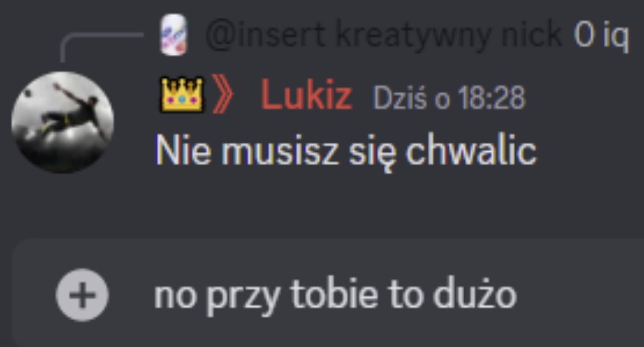Click the @insert kreatywny nick mention
Screen dimensions: 644x347
click(x=383, y=35)
